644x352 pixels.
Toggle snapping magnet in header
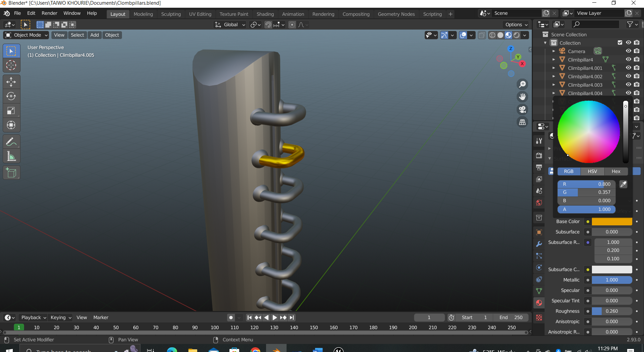pyautogui.click(x=268, y=25)
